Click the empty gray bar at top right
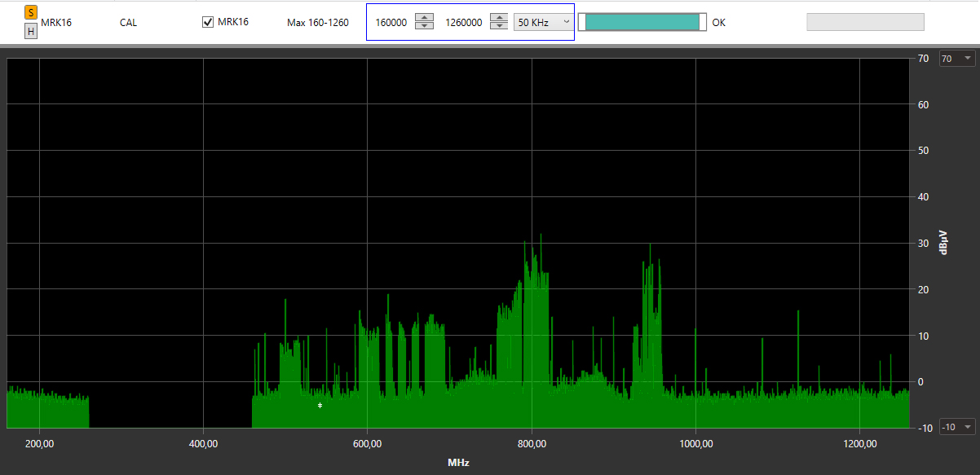 pyautogui.click(x=865, y=22)
